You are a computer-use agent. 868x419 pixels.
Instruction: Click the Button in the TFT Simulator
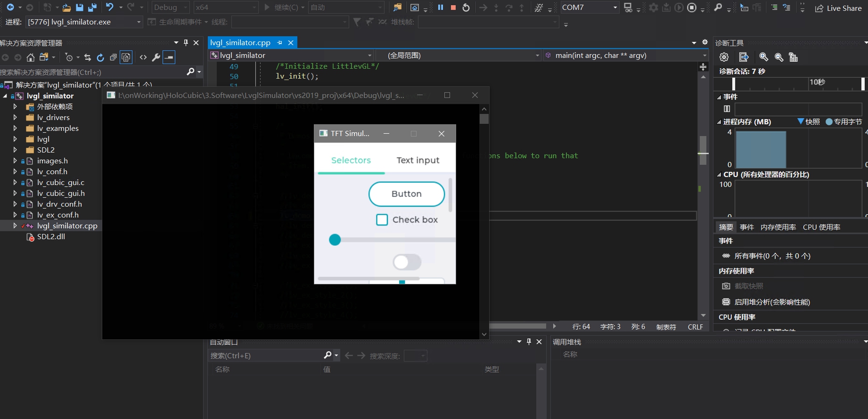coord(407,194)
